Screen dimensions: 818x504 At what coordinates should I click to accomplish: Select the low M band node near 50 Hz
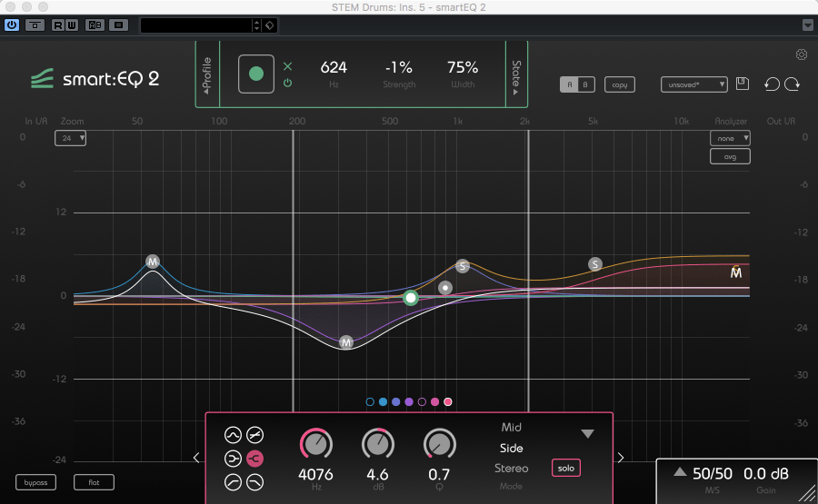153,262
